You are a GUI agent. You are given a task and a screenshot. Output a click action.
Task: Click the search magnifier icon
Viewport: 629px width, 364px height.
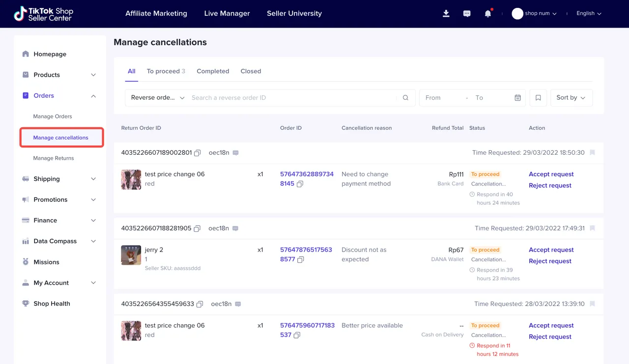[405, 98]
